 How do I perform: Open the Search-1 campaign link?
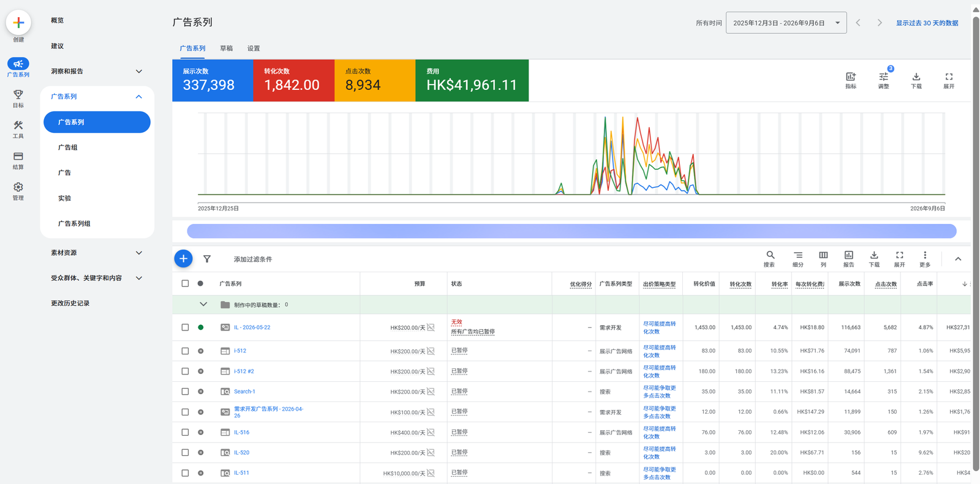[x=244, y=392]
